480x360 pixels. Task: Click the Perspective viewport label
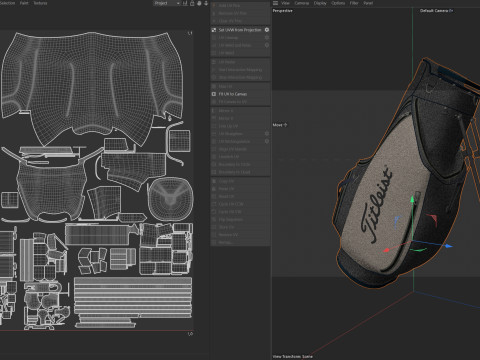282,11
